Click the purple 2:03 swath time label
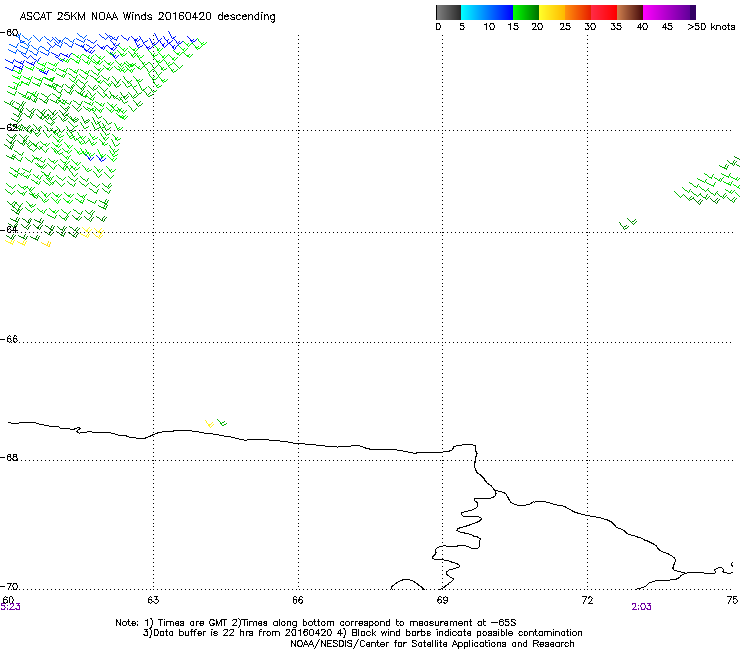 point(641,607)
